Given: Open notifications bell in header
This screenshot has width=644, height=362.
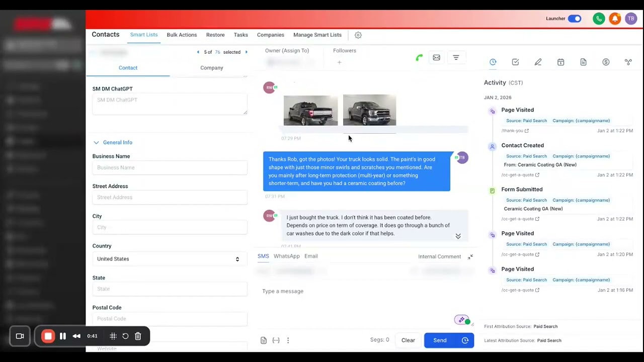Looking at the screenshot, I should pos(615,19).
